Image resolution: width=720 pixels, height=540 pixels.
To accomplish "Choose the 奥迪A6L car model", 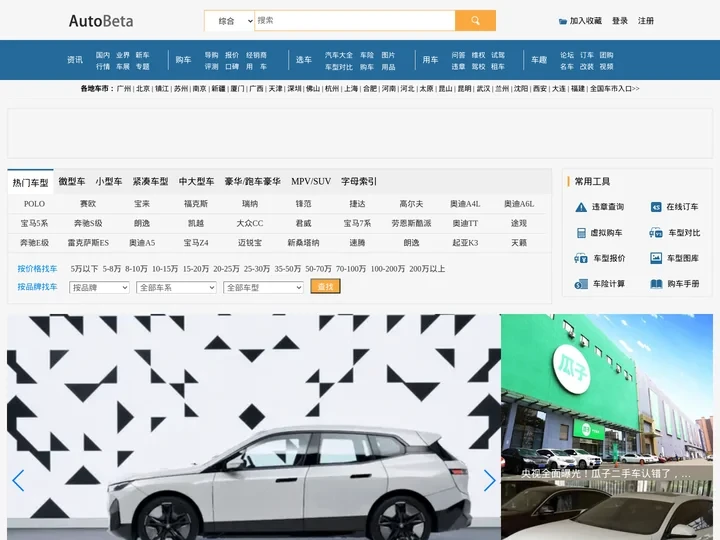I will point(519,204).
